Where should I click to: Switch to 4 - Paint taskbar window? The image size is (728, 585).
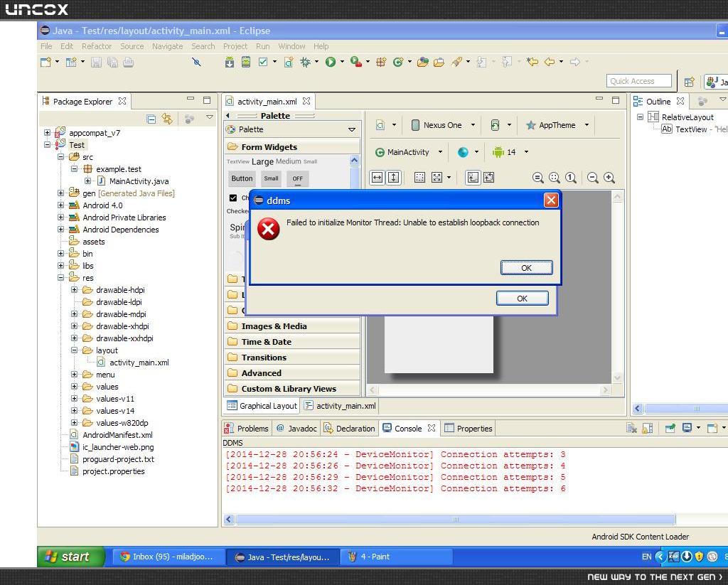(396, 557)
